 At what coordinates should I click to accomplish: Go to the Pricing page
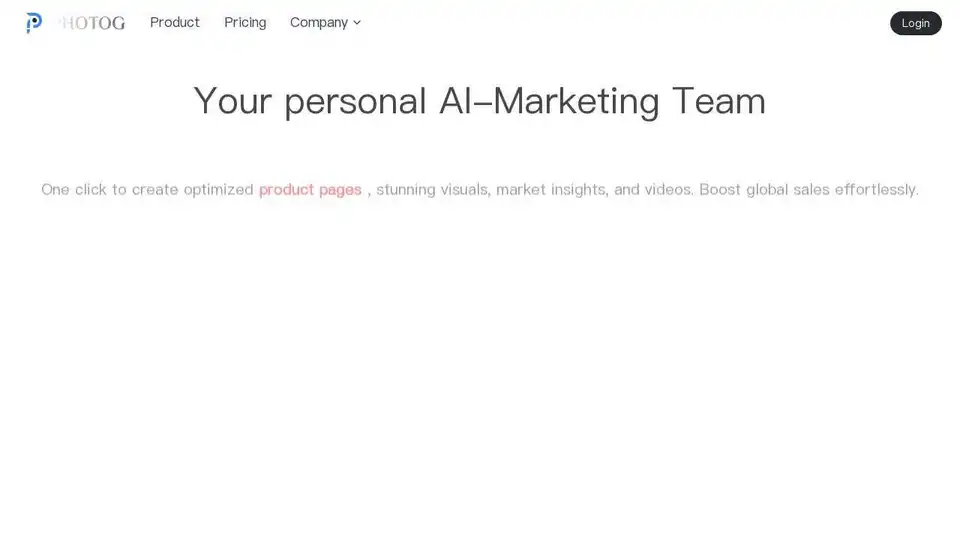pyautogui.click(x=245, y=23)
